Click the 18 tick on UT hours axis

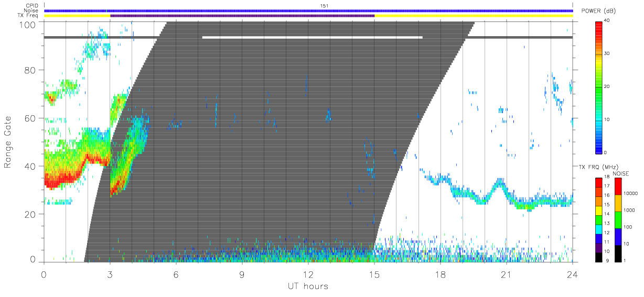click(x=441, y=273)
